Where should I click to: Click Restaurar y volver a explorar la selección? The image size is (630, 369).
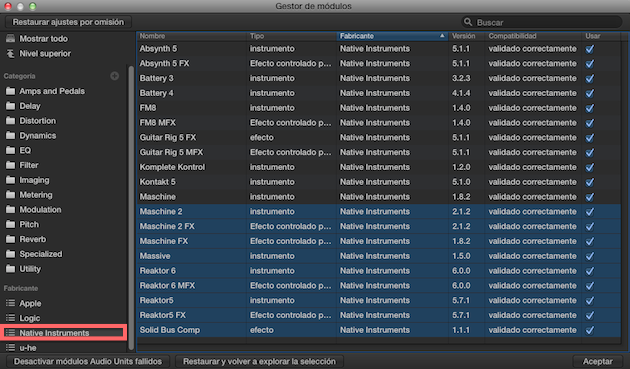click(x=259, y=361)
